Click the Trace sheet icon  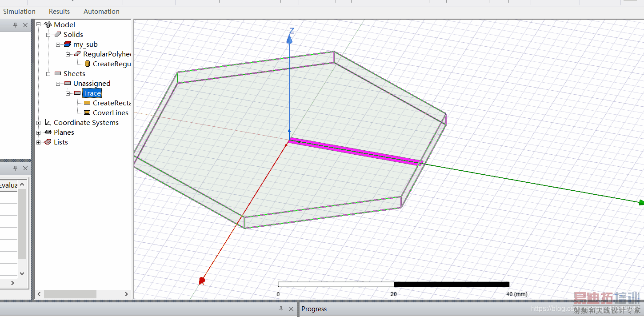coord(77,93)
